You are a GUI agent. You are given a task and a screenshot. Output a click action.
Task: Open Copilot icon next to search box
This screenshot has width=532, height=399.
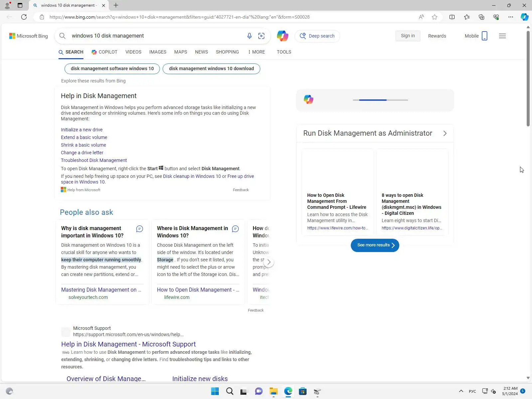[283, 36]
